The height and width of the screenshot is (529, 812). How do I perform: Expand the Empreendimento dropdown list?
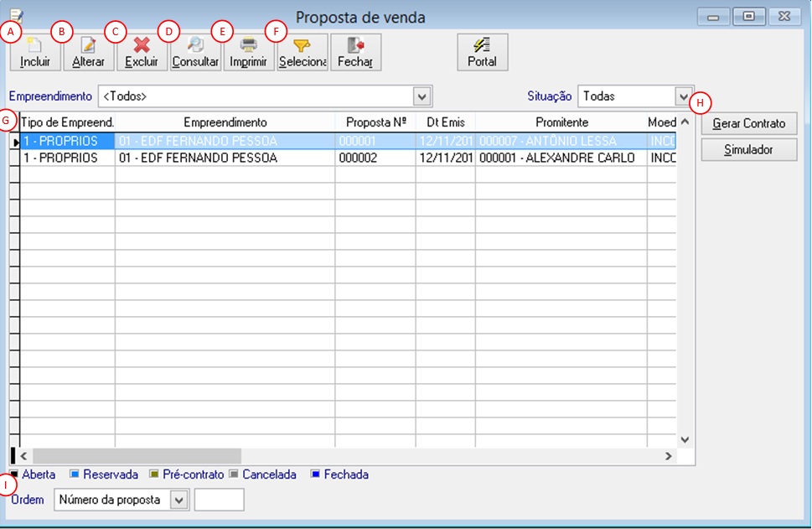coord(422,96)
